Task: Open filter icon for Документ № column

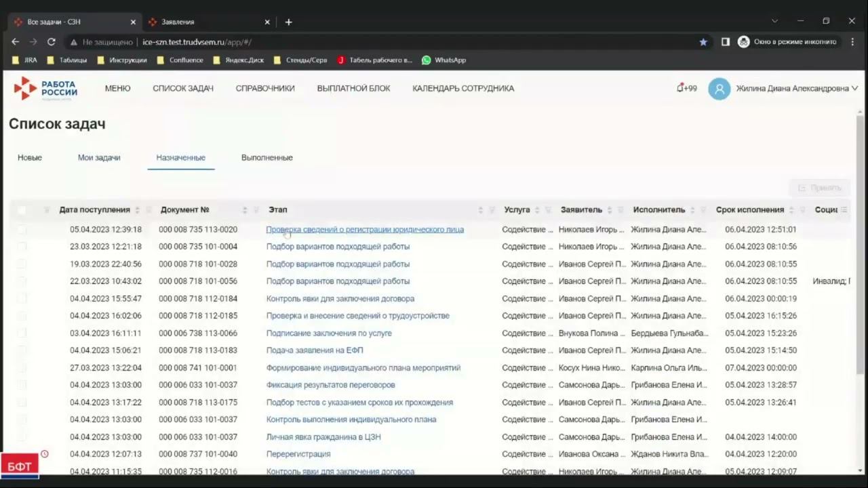Action: coord(256,210)
